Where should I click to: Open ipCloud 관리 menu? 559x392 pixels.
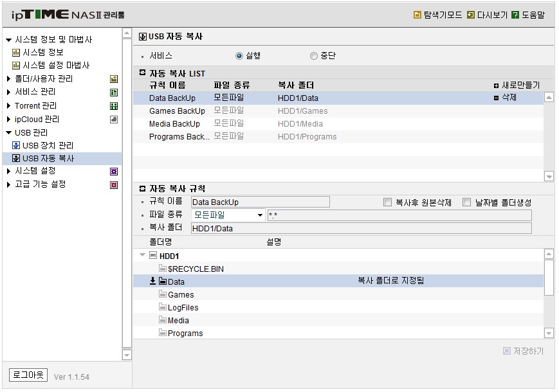(37, 120)
